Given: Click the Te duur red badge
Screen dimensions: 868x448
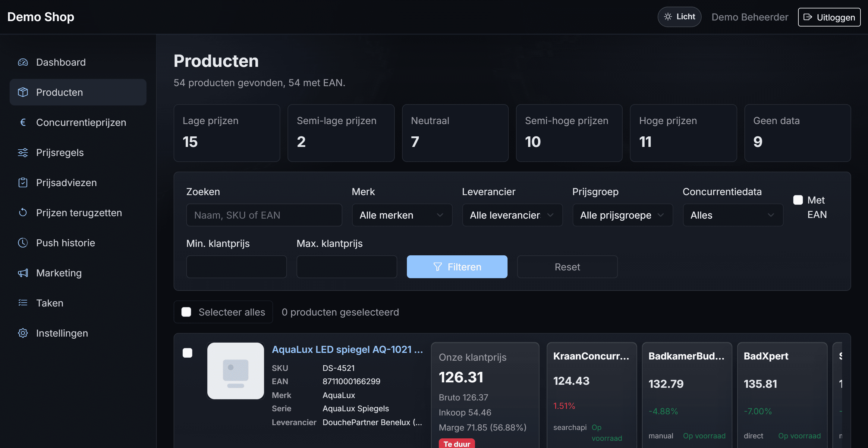Looking at the screenshot, I should click(x=457, y=443).
